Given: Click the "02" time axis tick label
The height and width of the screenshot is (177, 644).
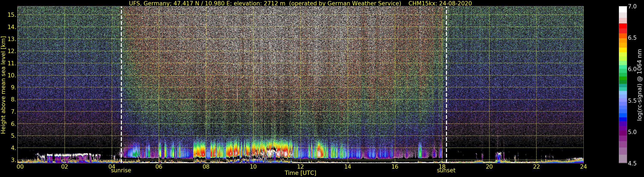Looking at the screenshot, I should pos(65,166).
